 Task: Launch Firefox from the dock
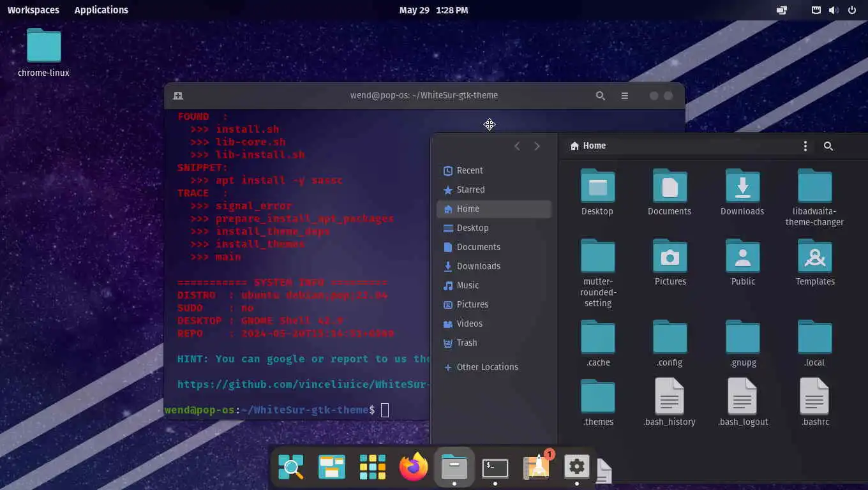tap(414, 468)
